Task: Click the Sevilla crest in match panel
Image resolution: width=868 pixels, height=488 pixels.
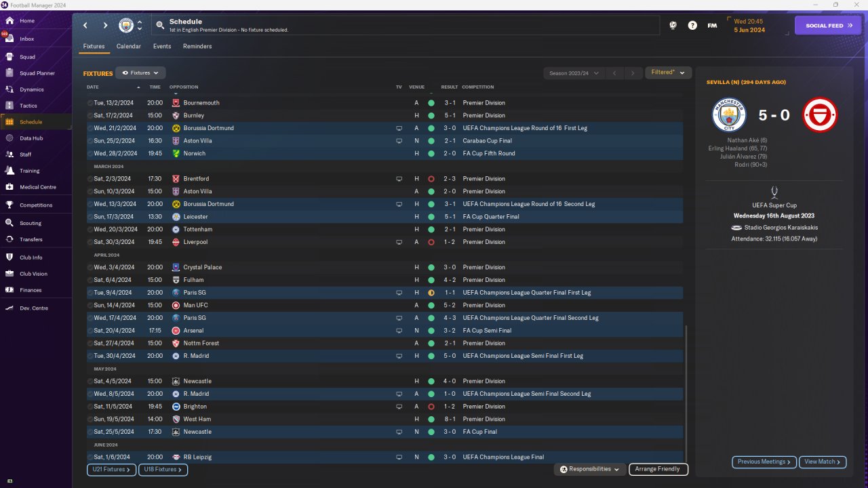Action: point(820,115)
